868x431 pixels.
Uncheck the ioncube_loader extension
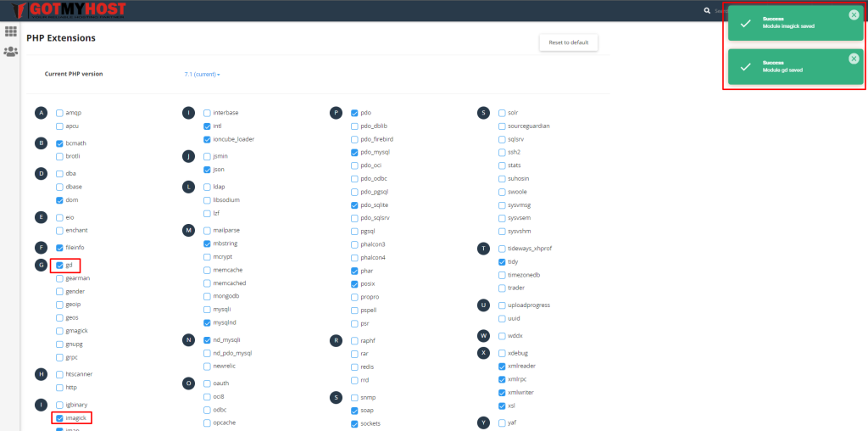(208, 139)
